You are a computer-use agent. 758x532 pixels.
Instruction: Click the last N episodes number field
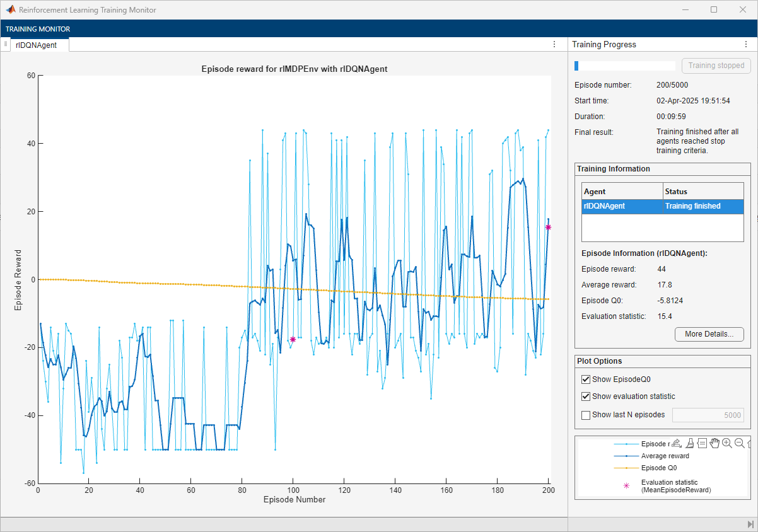tap(708, 415)
